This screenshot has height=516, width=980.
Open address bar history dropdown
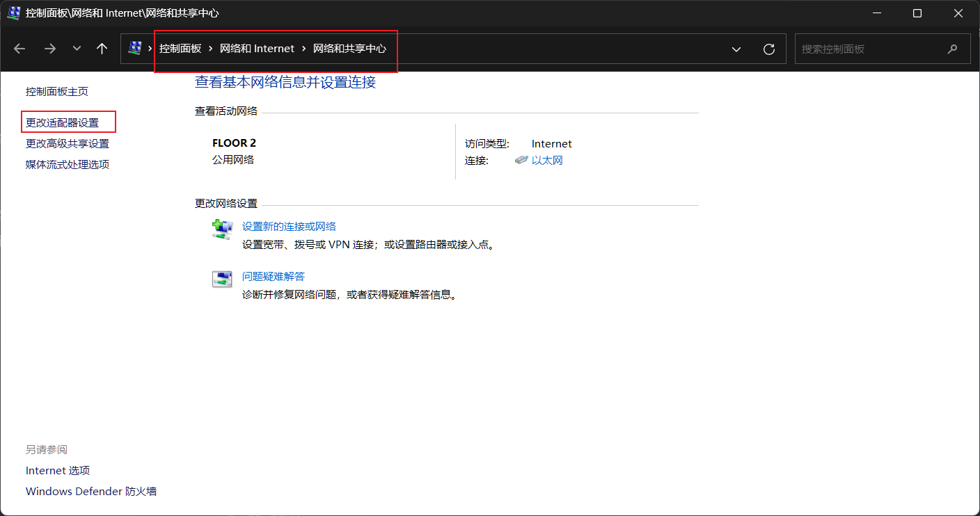tap(736, 49)
